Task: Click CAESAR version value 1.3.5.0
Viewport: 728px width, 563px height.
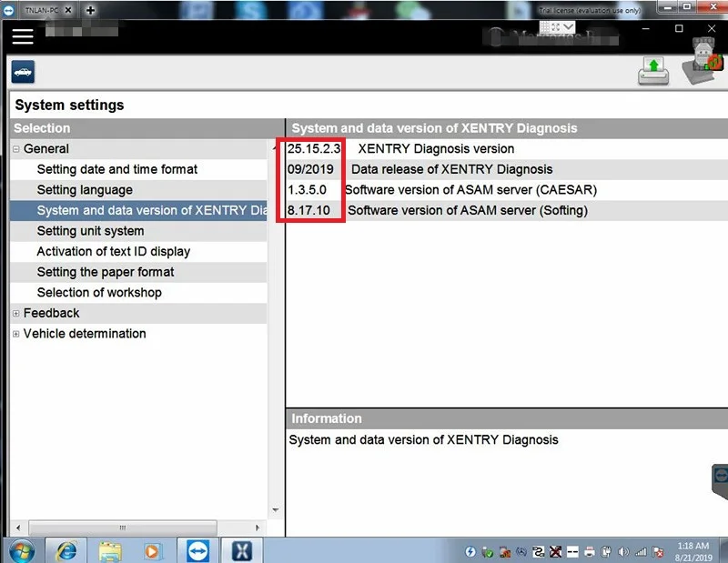Action: tap(307, 189)
